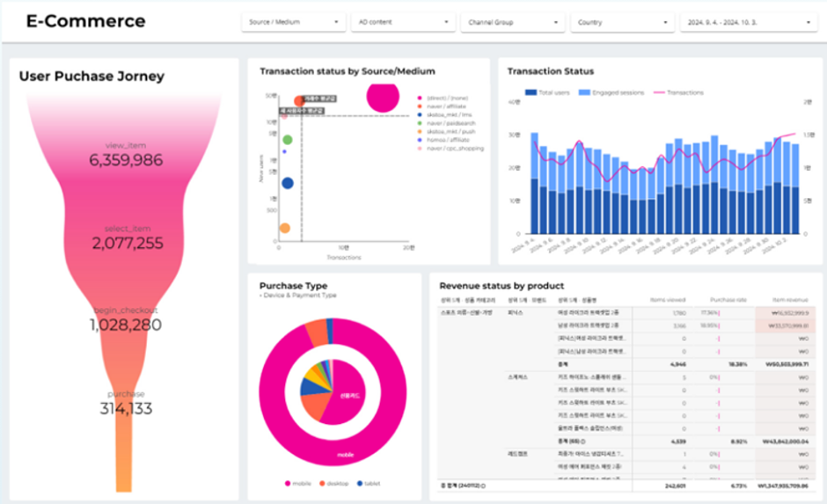This screenshot has height=504, width=827.
Task: Select the dark blue bubble in scatter chart
Action: pos(288,183)
